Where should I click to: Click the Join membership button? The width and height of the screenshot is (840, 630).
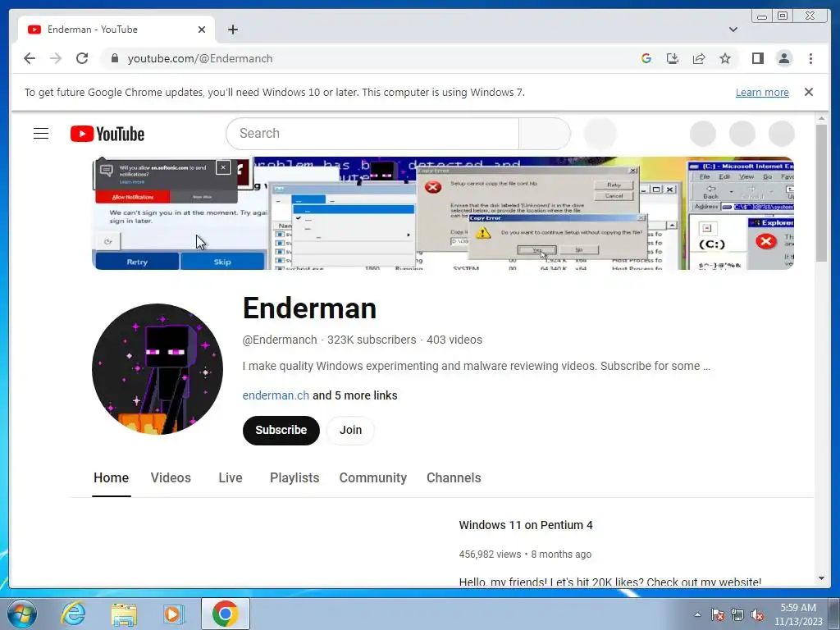(x=350, y=430)
